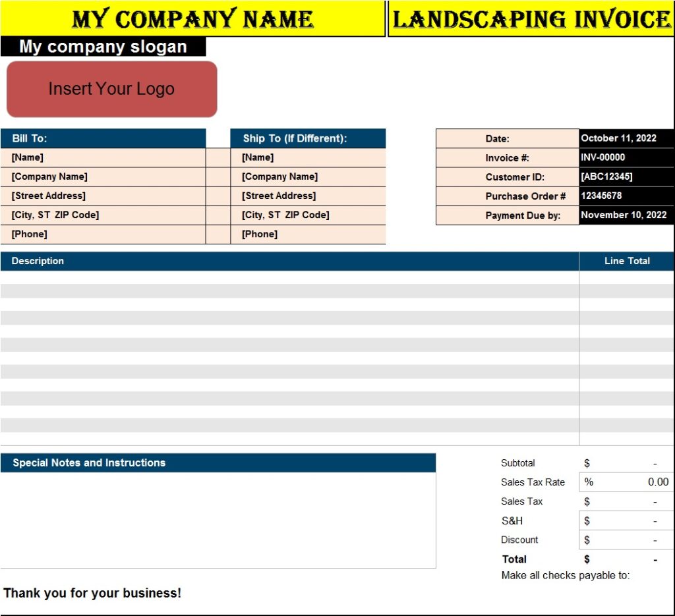This screenshot has width=675, height=616.
Task: Click [Street Address] in the Bill To section
Action: pos(103,196)
